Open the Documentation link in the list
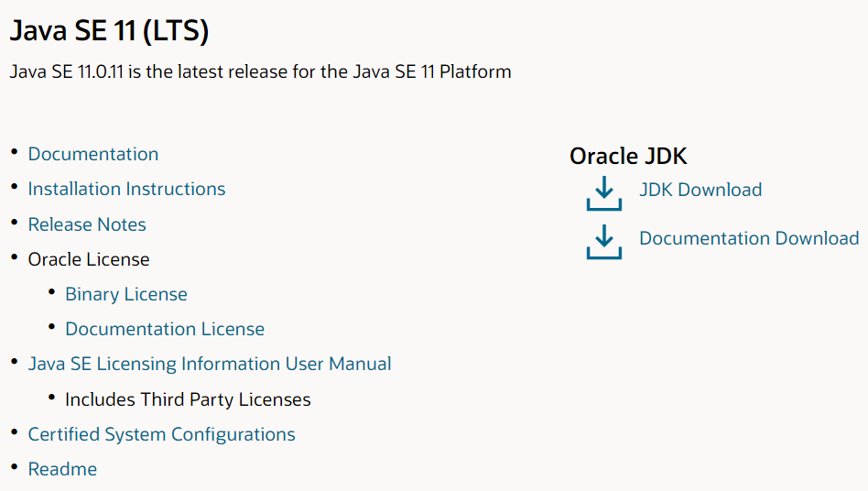This screenshot has height=491, width=868. coord(93,154)
